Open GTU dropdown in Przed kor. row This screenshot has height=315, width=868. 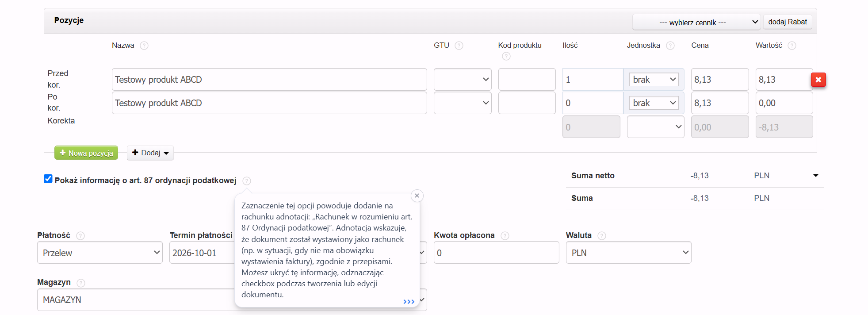(463, 80)
